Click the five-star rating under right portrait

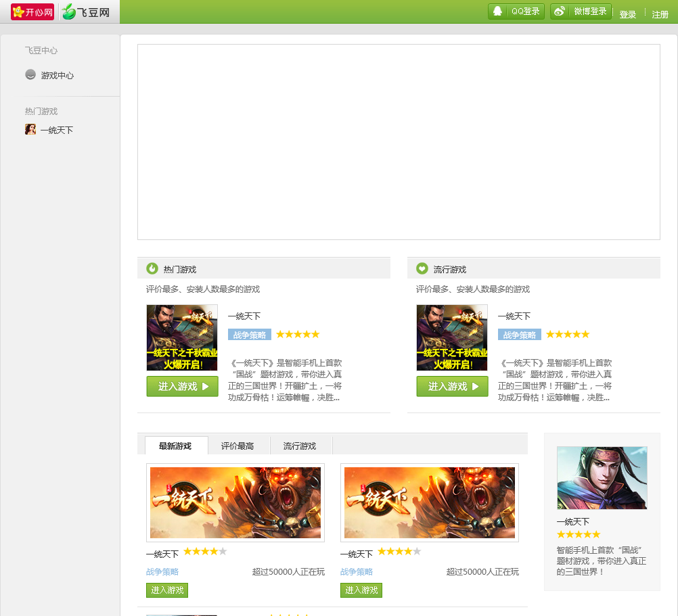(579, 535)
